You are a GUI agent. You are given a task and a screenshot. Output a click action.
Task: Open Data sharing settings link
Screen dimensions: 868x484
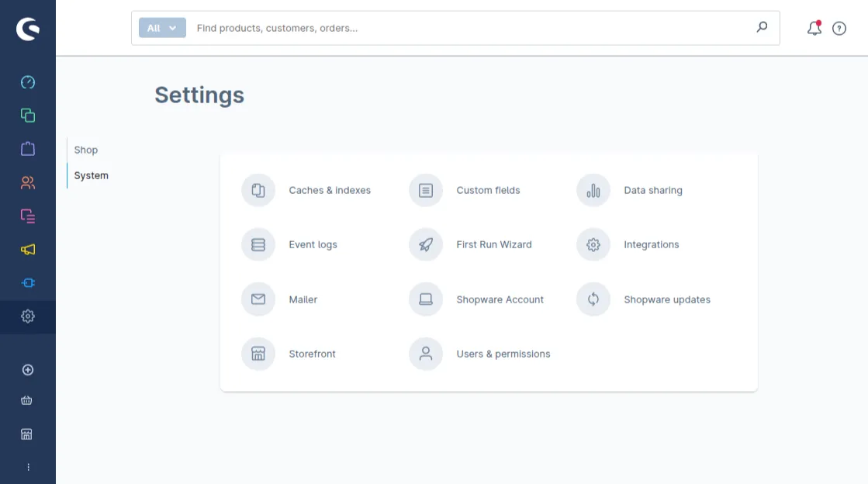coord(653,191)
